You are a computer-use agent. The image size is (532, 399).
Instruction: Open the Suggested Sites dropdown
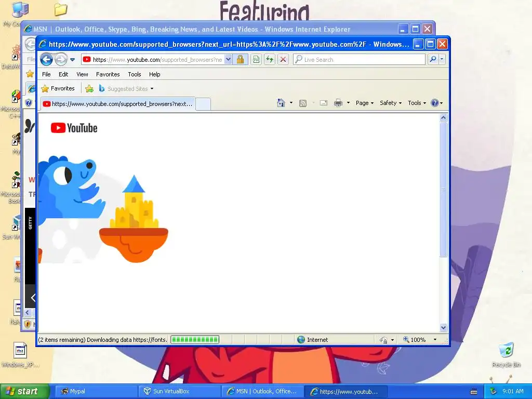pyautogui.click(x=126, y=89)
